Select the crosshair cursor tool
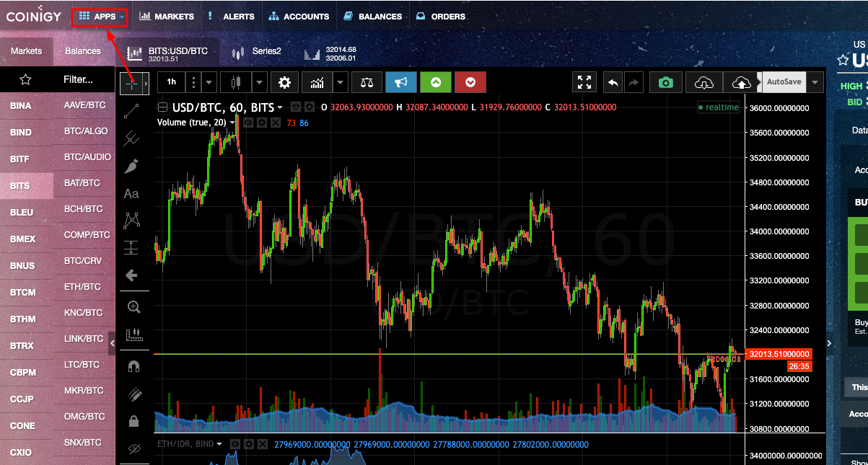 pos(131,84)
